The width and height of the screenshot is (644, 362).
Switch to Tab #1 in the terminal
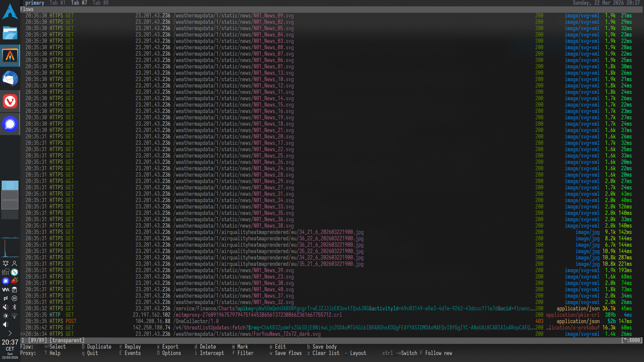[x=57, y=3]
